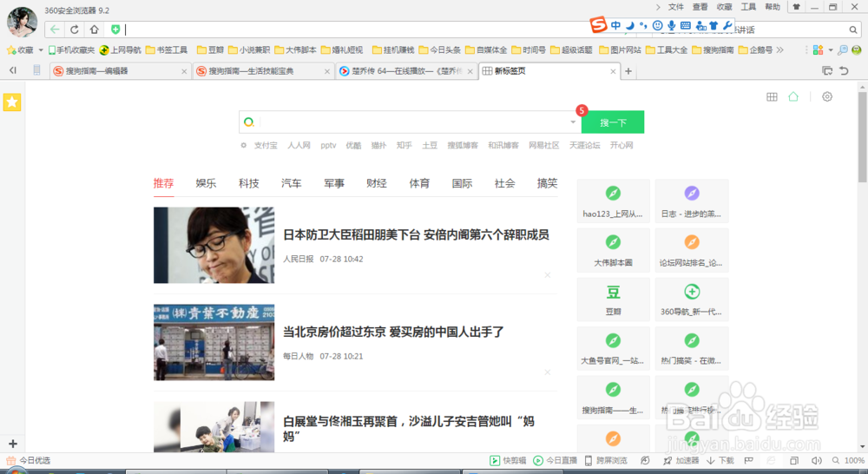This screenshot has height=474, width=868.
Task: Close the 新标签页 tab
Action: coord(613,71)
